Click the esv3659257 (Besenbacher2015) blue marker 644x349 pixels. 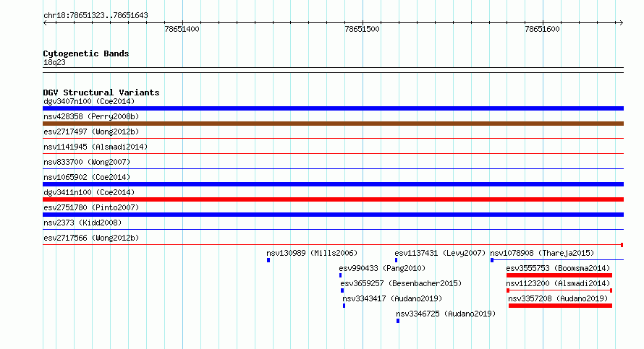(342, 290)
